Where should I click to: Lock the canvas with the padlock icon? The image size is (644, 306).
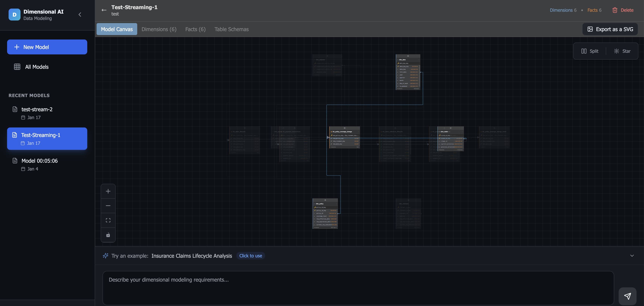[108, 235]
